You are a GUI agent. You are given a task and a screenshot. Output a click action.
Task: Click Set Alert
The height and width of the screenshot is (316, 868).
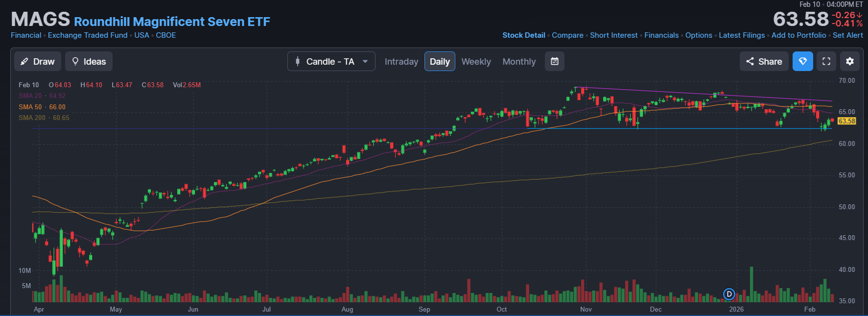[848, 35]
